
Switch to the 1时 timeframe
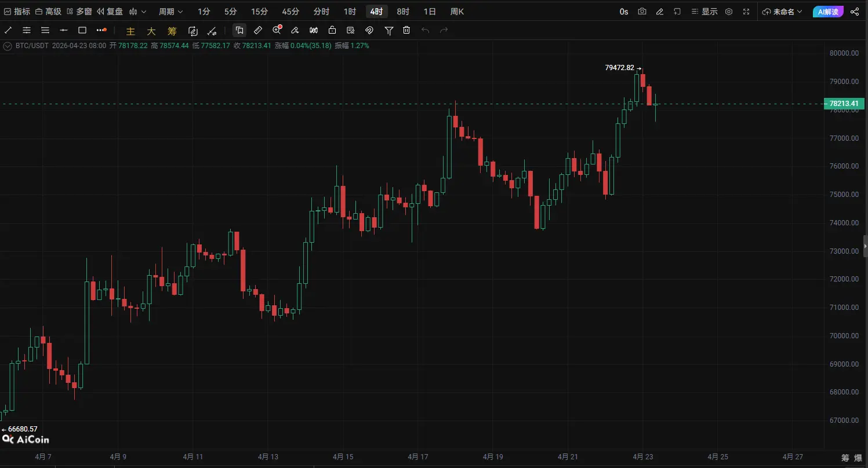click(x=350, y=12)
